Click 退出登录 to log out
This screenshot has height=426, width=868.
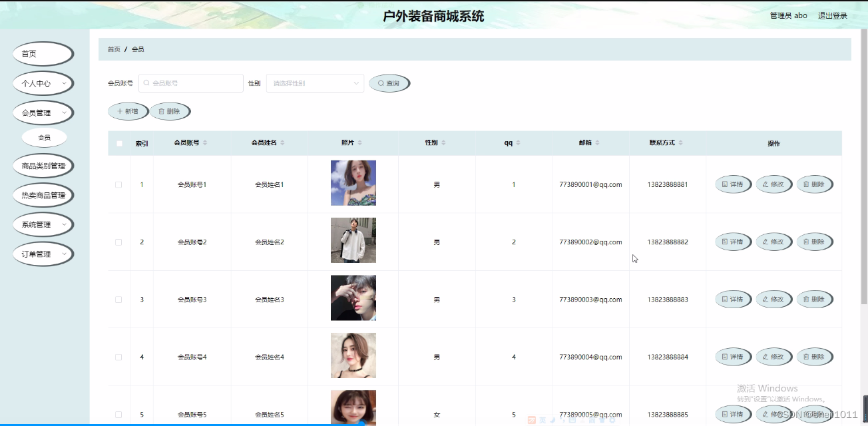pos(832,15)
